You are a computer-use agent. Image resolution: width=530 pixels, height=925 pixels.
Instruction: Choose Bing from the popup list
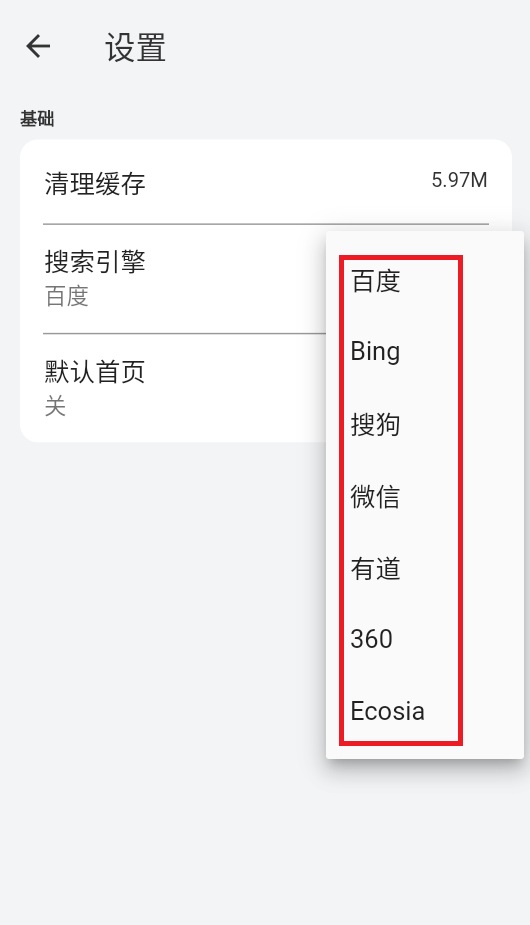click(x=375, y=352)
